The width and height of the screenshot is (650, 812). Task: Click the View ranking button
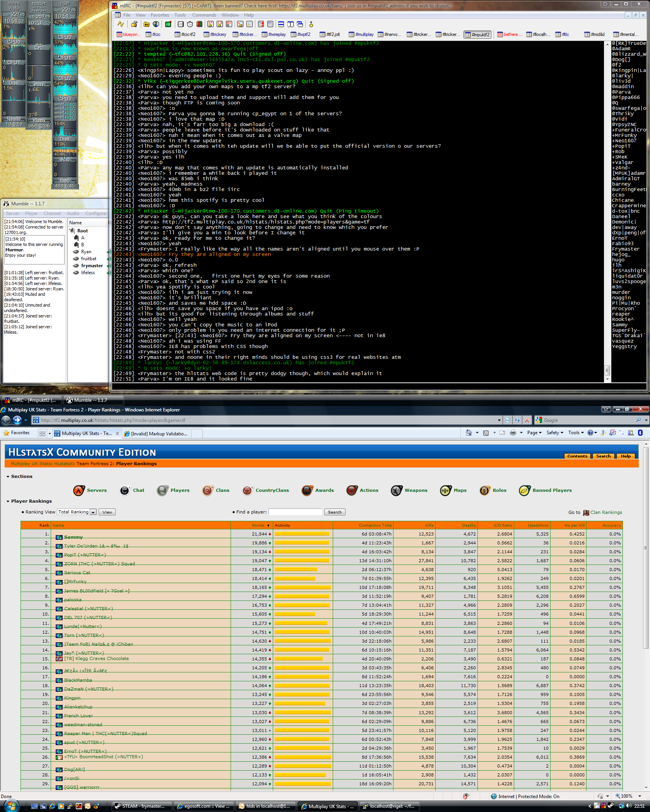click(107, 512)
